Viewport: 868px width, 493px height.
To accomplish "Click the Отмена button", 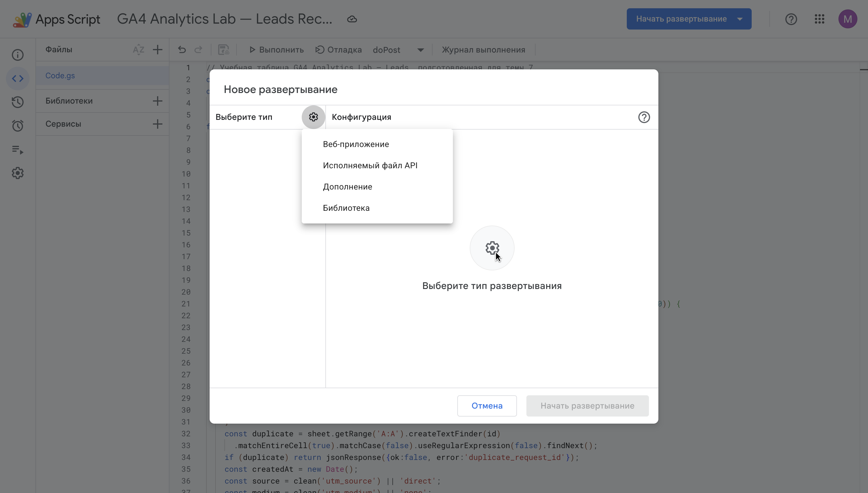I will click(x=487, y=406).
